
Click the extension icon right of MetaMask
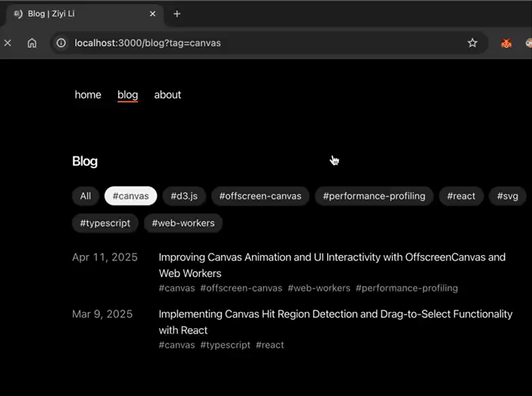click(x=529, y=43)
